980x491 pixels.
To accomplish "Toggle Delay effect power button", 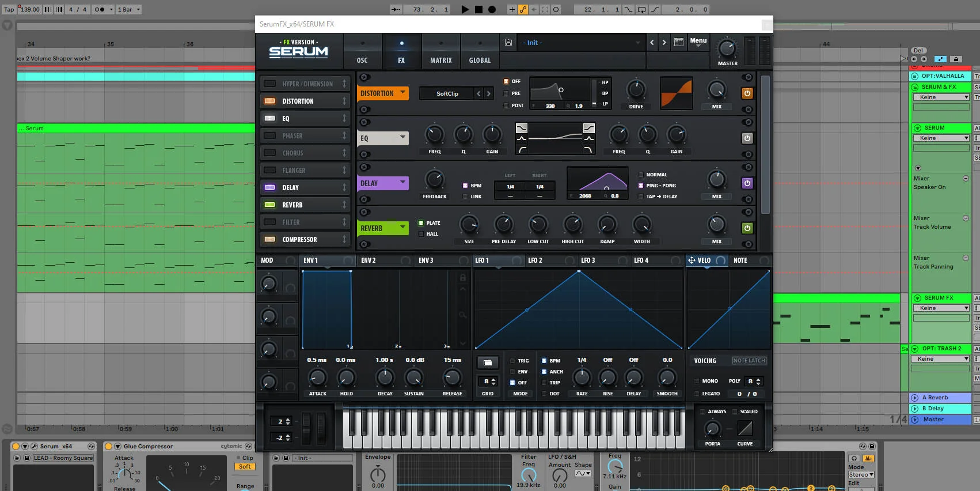I will [747, 183].
